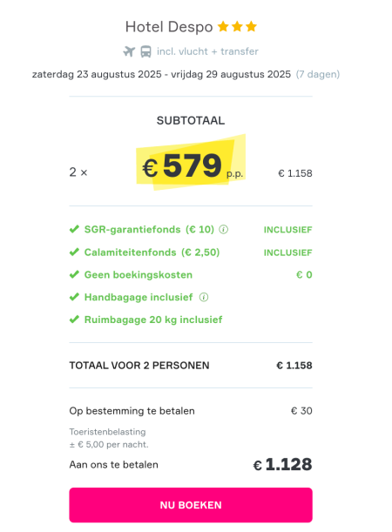Click checkmark next to SGR-garantiefonds

pos(74,229)
